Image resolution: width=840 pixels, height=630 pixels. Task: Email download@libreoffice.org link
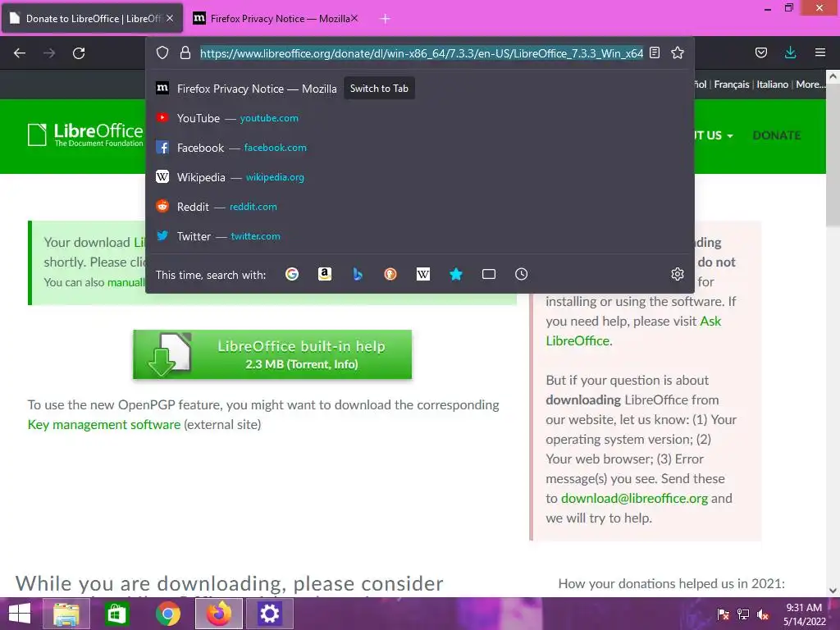[634, 498]
